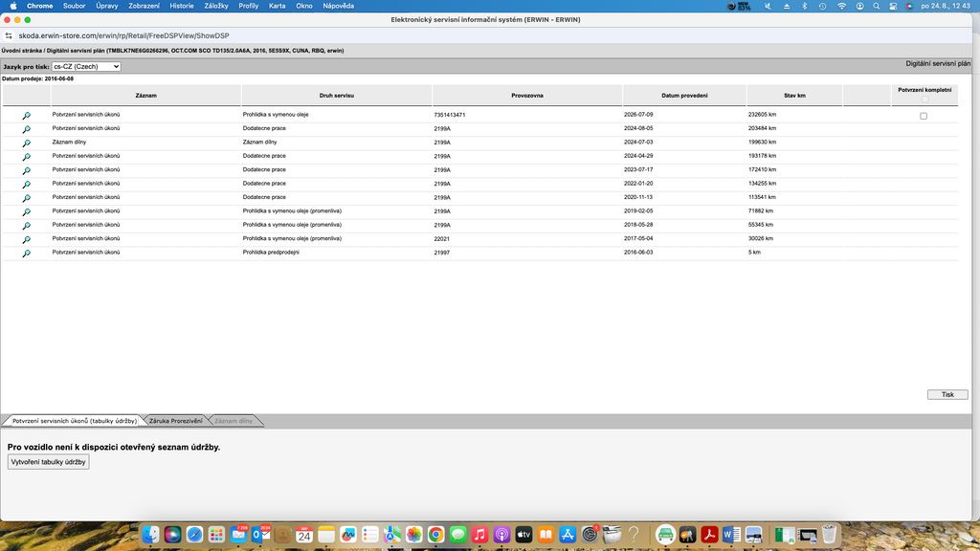Tick the checkbox for the 232605 km record
Image resolution: width=980 pixels, height=551 pixels.
click(x=924, y=116)
